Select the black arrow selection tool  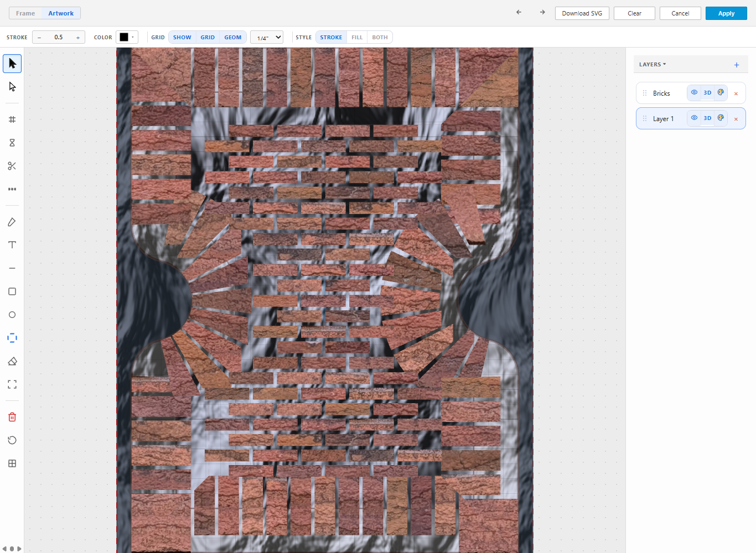point(12,64)
